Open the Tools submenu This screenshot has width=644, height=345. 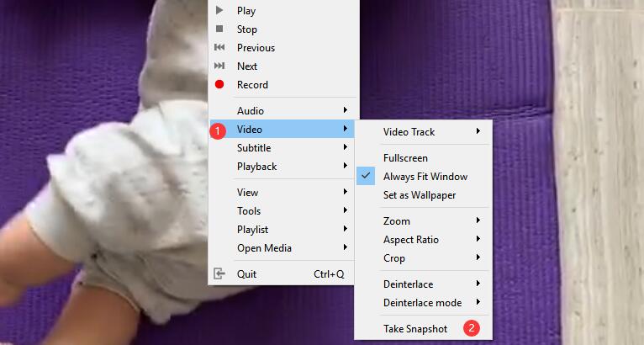point(282,210)
